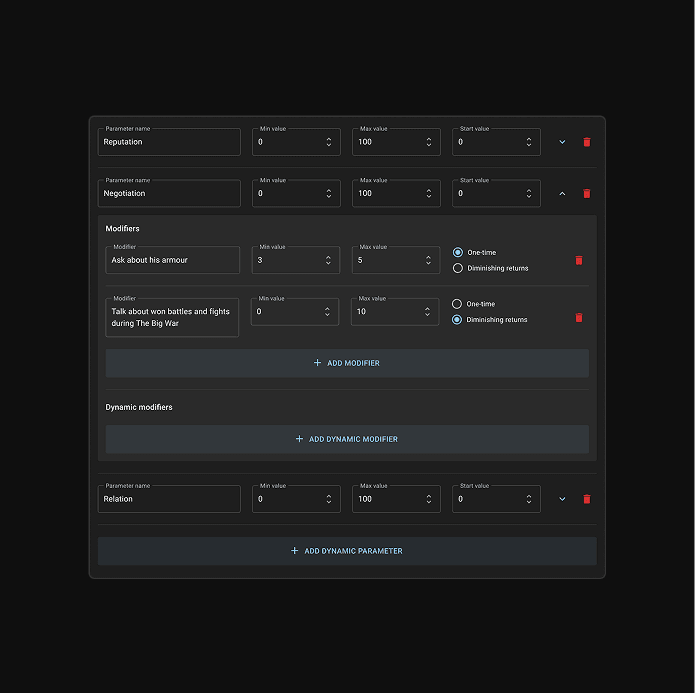Adjust the Reputation Max value stepper
This screenshot has height=693, width=695.
click(x=429, y=142)
